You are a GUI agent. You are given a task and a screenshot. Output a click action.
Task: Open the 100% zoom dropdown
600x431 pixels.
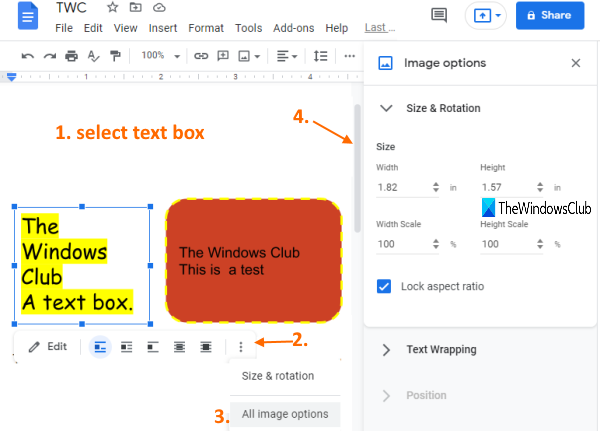coord(160,56)
